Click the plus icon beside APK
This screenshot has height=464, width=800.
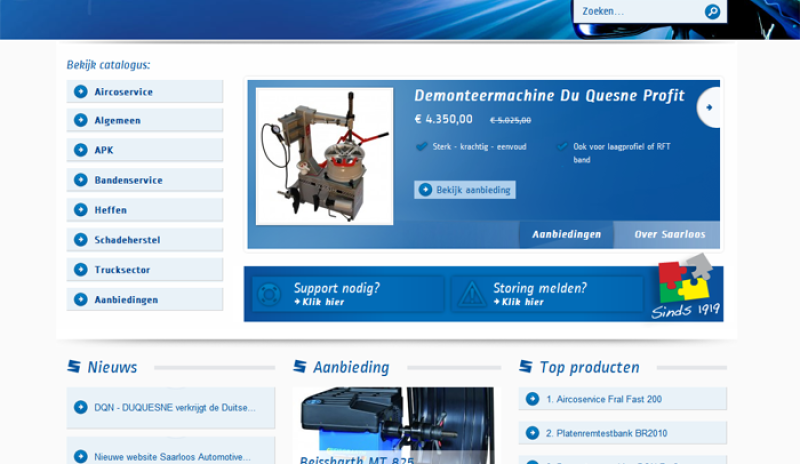[81, 151]
